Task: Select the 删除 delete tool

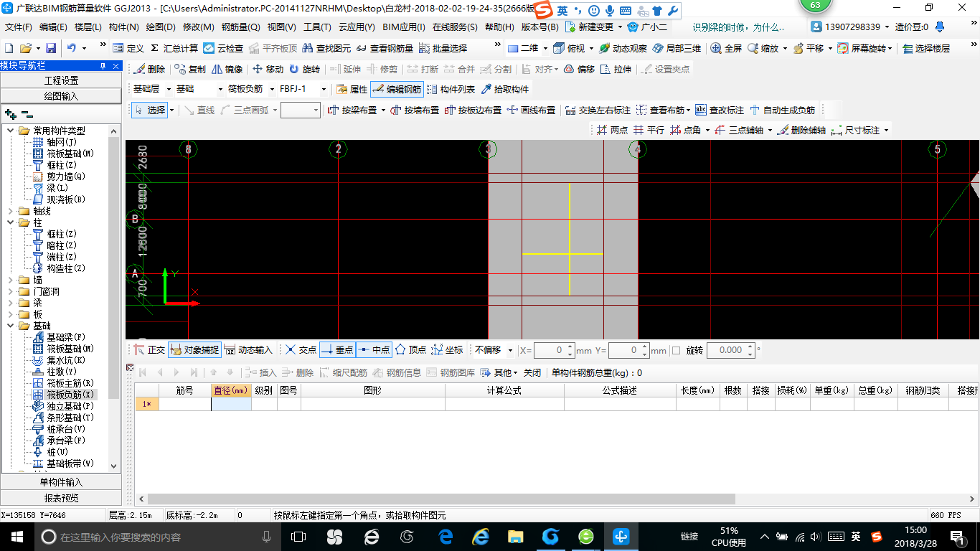Action: [149, 70]
